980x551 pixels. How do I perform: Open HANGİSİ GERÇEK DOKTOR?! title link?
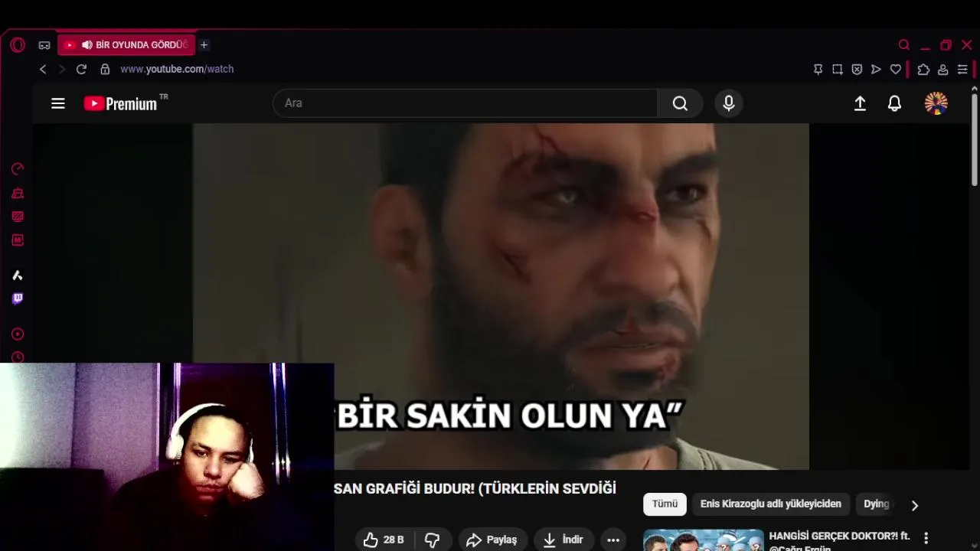pos(840,540)
